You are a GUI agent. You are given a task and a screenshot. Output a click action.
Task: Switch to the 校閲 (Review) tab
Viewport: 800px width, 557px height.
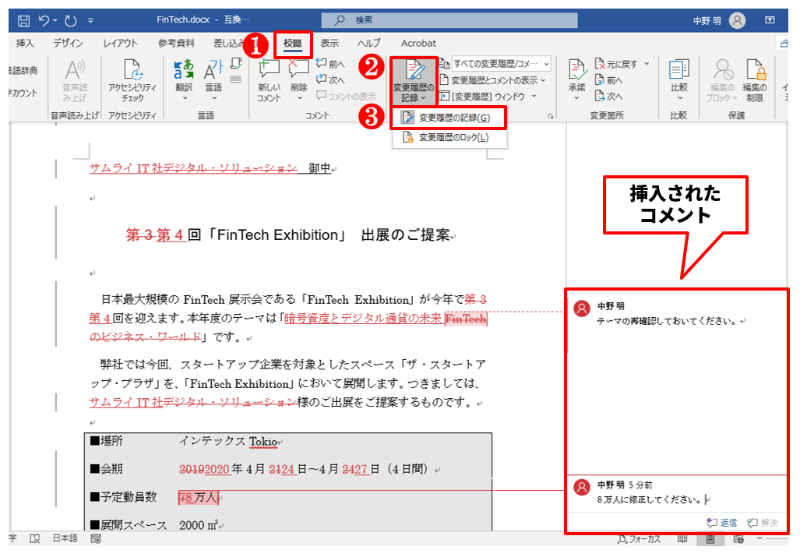pos(293,43)
